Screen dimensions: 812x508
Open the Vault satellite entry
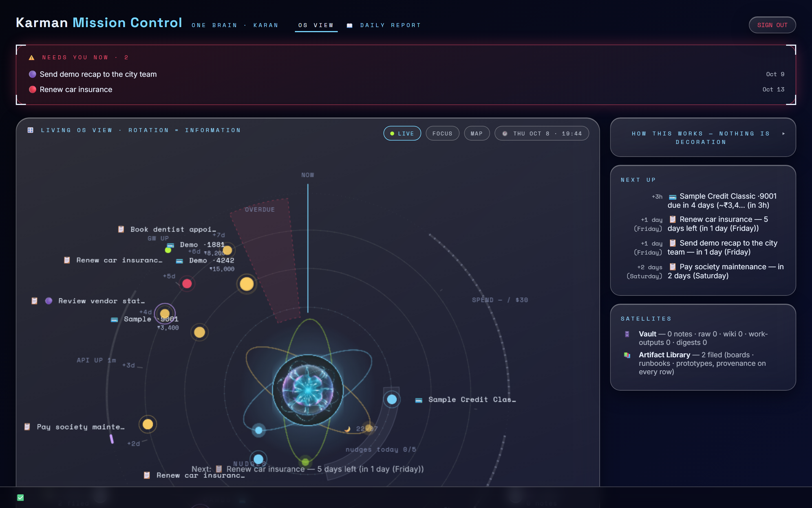click(x=703, y=338)
